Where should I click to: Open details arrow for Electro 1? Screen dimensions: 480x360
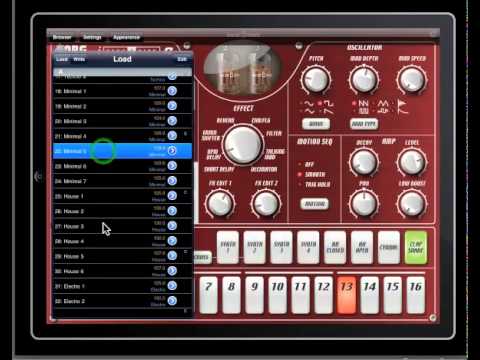[172, 286]
